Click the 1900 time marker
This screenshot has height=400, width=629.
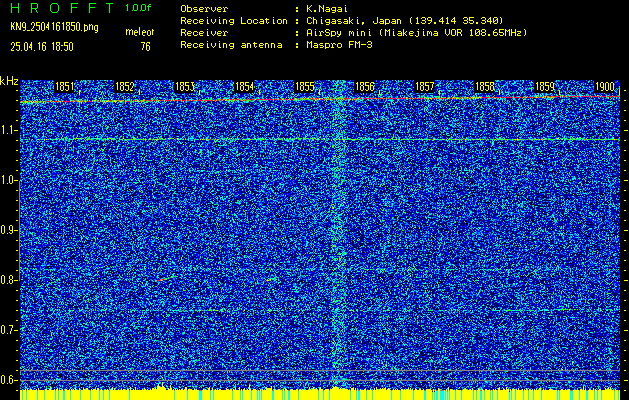pyautogui.click(x=605, y=87)
